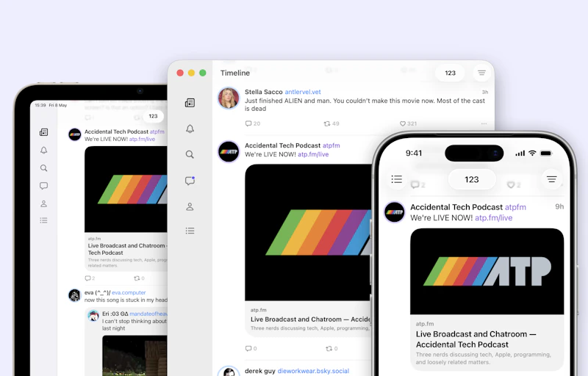Open Stella Sacco's avatar in Mac window
Image resolution: width=588 pixels, height=376 pixels.
tap(229, 98)
